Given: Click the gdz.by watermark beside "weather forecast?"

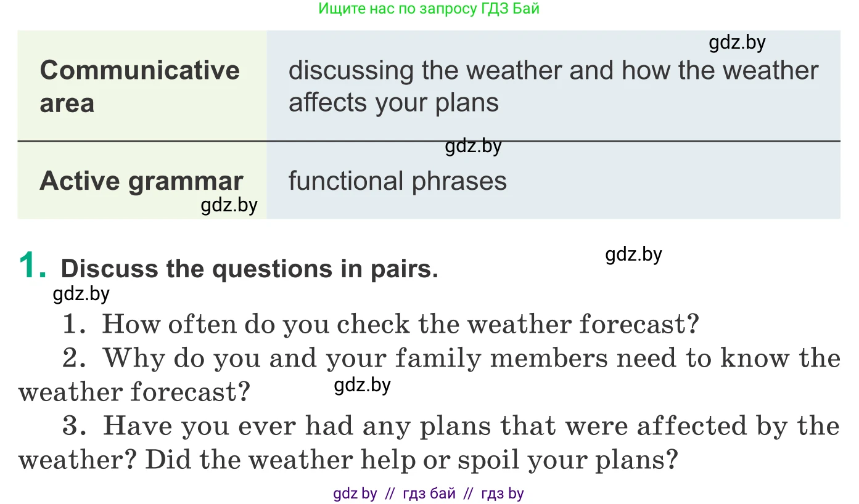Looking at the screenshot, I should 362,386.
